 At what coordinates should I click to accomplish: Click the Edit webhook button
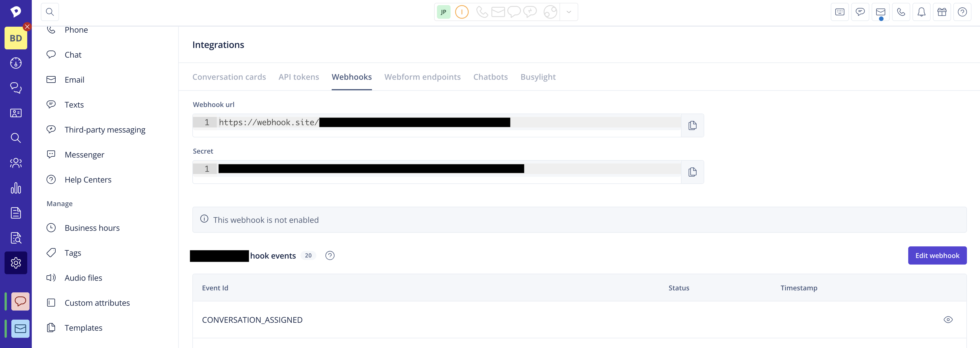937,255
